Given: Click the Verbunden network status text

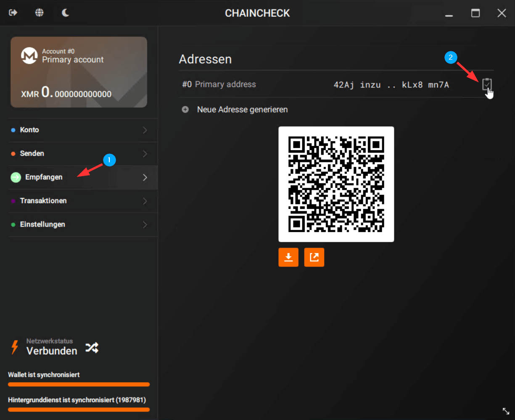Looking at the screenshot, I should point(52,351).
